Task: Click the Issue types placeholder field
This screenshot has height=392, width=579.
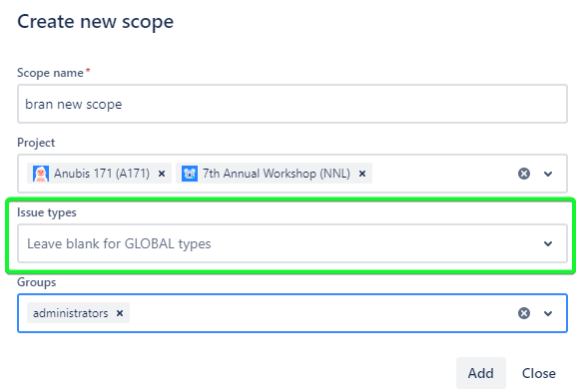Action: click(x=292, y=243)
